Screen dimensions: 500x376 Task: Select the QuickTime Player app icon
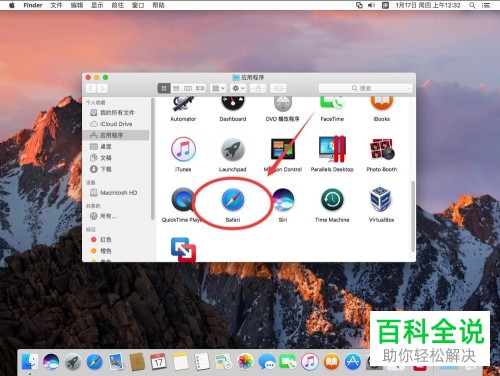[183, 200]
